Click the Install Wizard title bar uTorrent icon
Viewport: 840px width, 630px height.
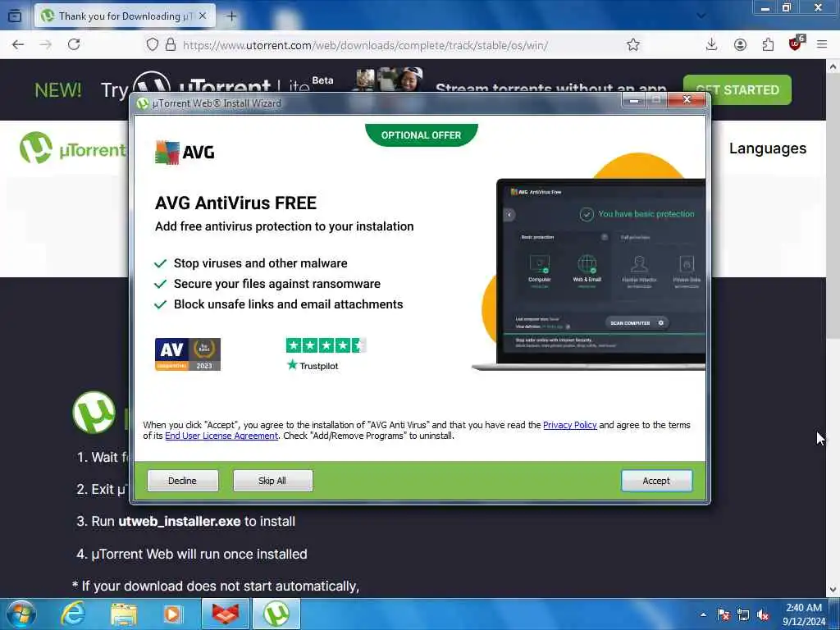click(142, 103)
